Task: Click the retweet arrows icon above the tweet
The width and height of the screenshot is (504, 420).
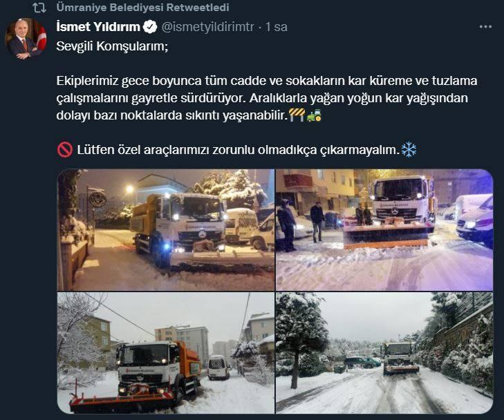Action: point(39,8)
